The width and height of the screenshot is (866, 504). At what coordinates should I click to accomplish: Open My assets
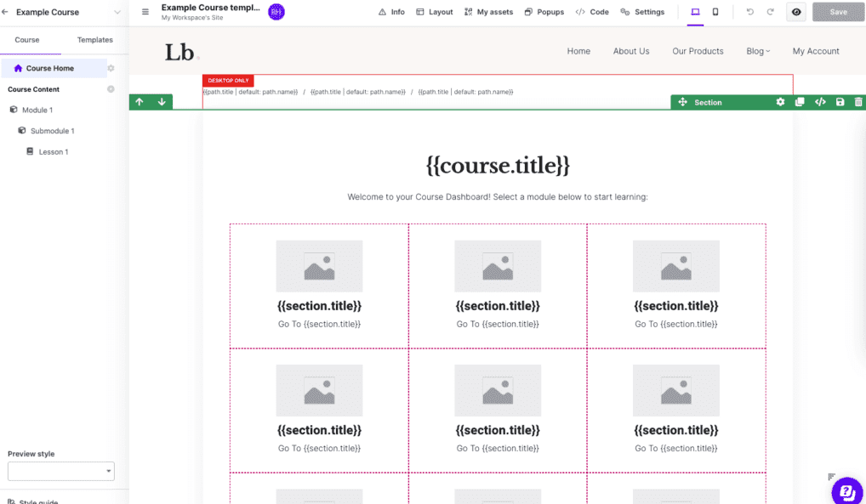click(488, 12)
